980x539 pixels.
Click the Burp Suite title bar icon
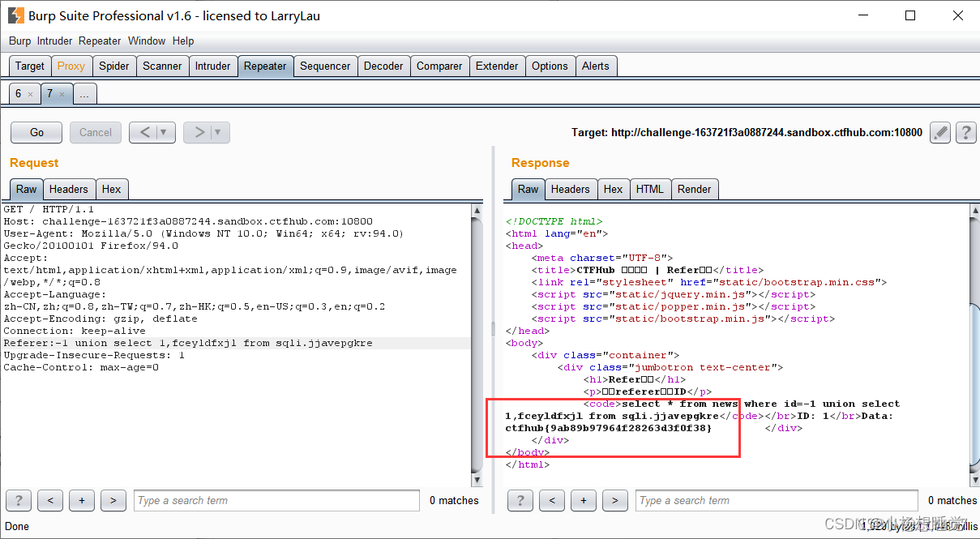[15, 15]
